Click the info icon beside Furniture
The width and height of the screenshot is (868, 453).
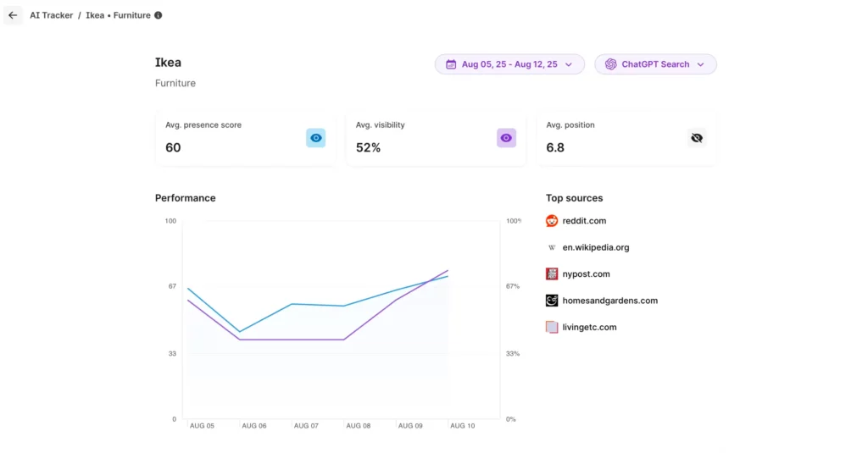tap(159, 15)
